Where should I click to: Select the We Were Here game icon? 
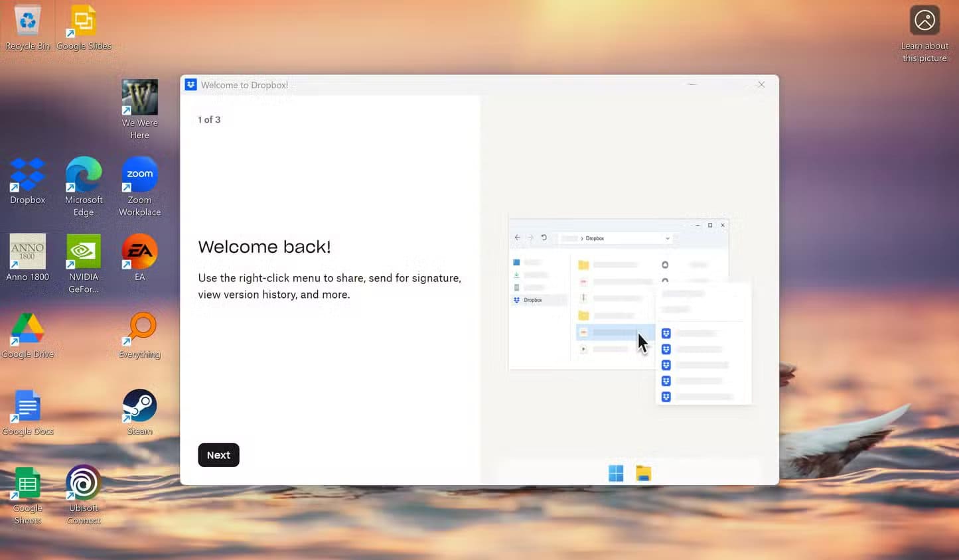pyautogui.click(x=139, y=98)
